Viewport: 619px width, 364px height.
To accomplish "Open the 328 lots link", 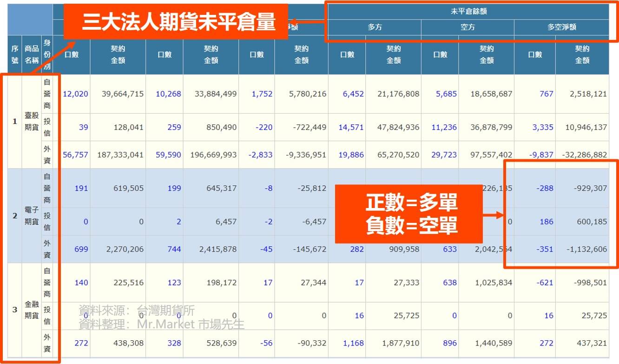I will pos(174,344).
